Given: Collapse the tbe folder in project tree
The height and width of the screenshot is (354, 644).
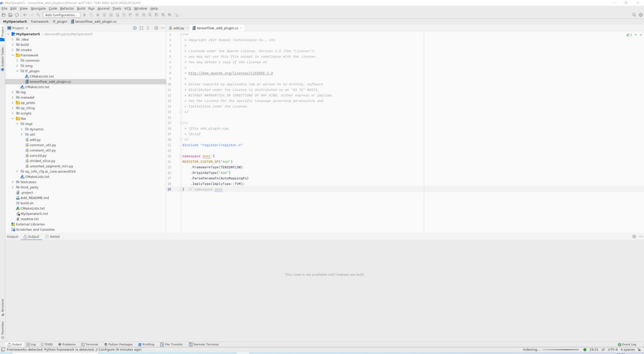Looking at the screenshot, I should coord(13,119).
